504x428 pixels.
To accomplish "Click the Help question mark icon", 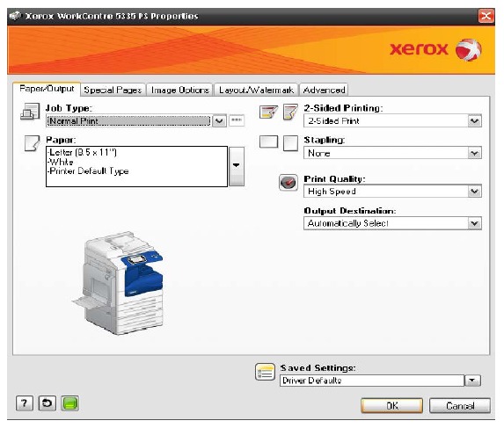I will click(24, 403).
